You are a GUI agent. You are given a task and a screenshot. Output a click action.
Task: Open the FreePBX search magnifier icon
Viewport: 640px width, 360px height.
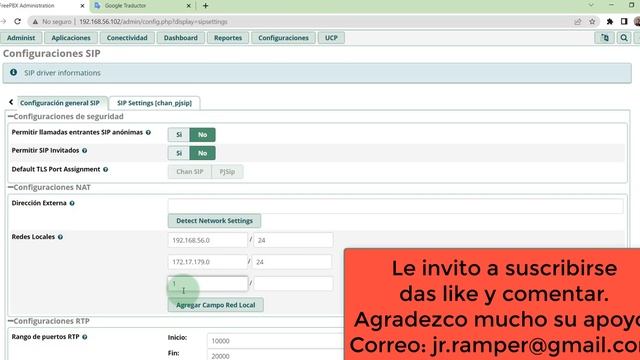[624, 38]
